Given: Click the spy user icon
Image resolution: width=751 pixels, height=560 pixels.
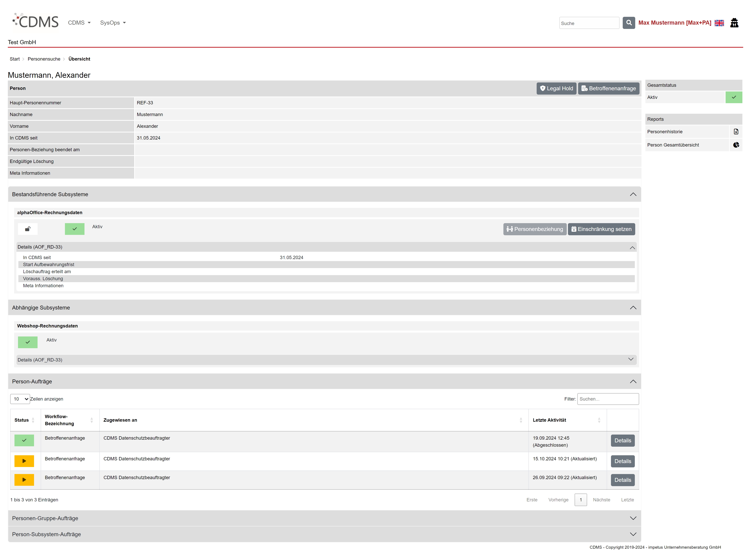Looking at the screenshot, I should point(734,23).
